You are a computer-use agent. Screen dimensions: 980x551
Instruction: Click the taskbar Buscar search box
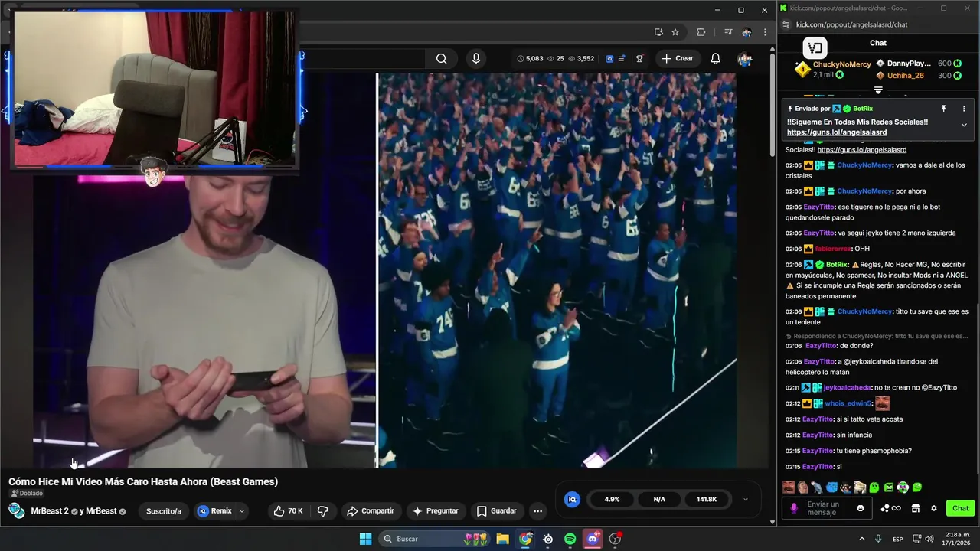[434, 539]
